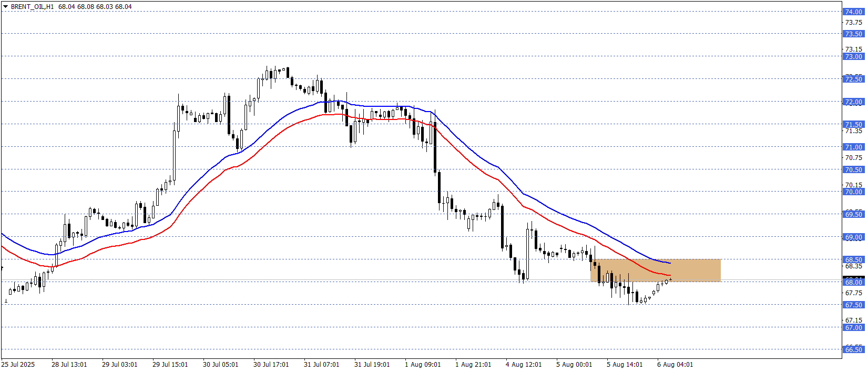Screen dimensions: 868x371
Task: Click the 71.00 price level label
Action: (x=853, y=147)
